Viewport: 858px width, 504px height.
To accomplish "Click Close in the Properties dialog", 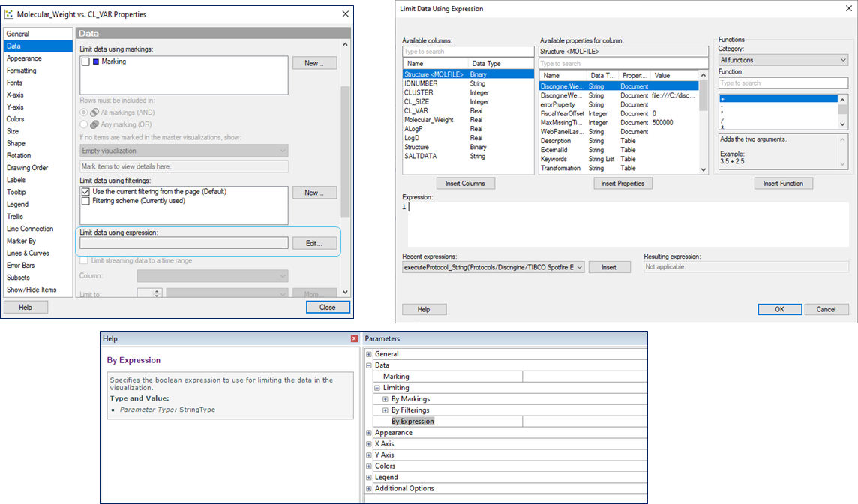I will 328,307.
